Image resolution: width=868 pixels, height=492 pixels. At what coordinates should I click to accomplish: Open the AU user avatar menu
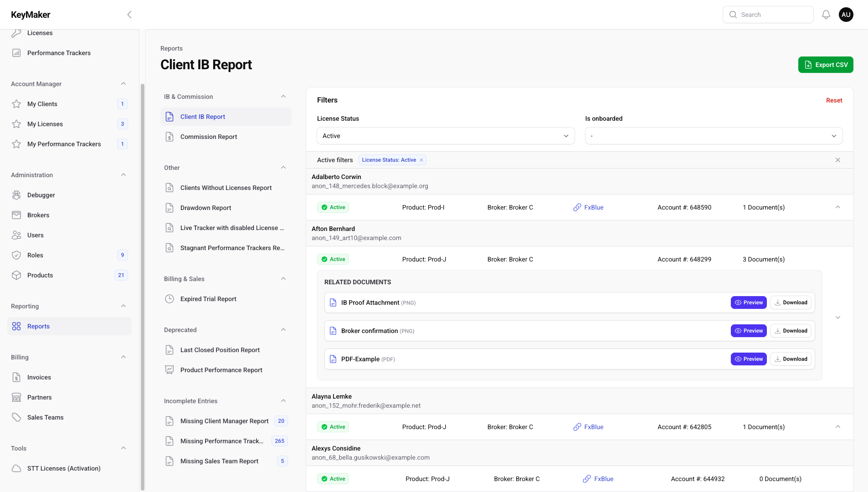pos(846,15)
